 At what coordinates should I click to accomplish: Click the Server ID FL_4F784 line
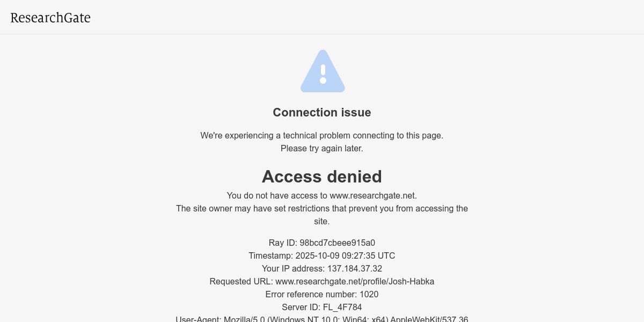[322, 308]
